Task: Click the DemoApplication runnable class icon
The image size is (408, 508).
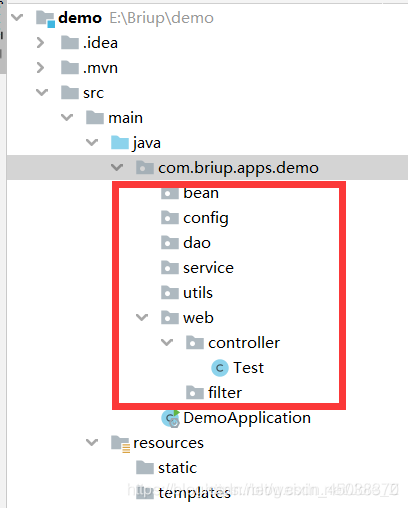Action: point(171,419)
